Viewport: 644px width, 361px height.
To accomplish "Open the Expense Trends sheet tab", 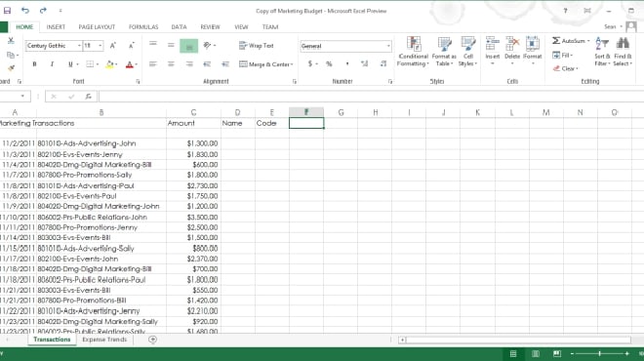I will pos(104,340).
